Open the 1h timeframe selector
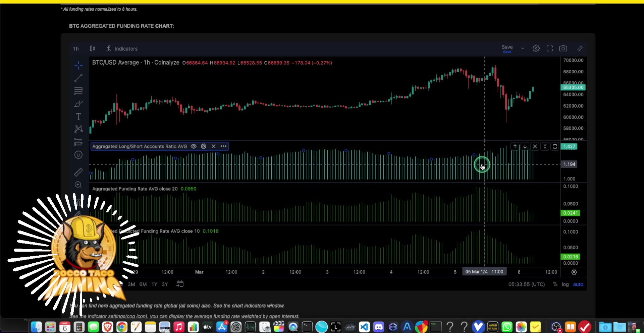This screenshot has height=333, width=644. coord(76,49)
